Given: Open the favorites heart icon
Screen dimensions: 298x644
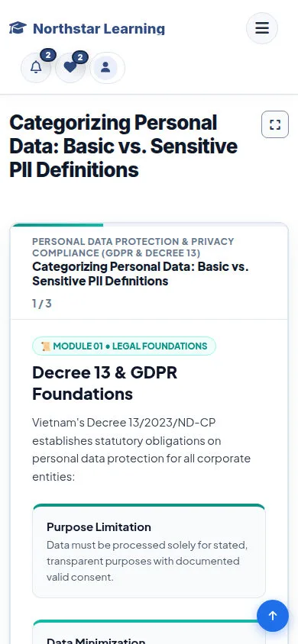Looking at the screenshot, I should pos(70,67).
